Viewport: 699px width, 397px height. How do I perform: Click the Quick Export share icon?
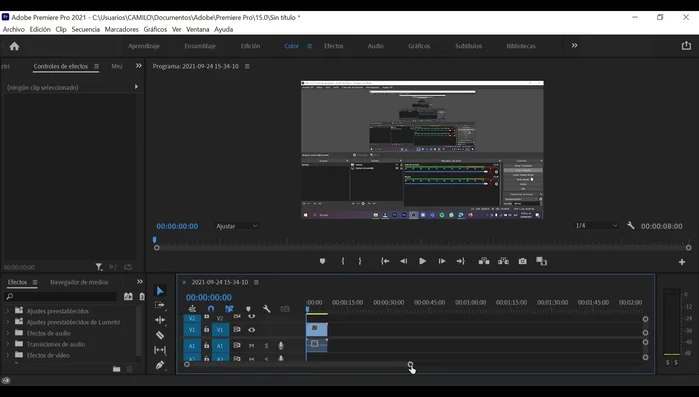(x=686, y=45)
